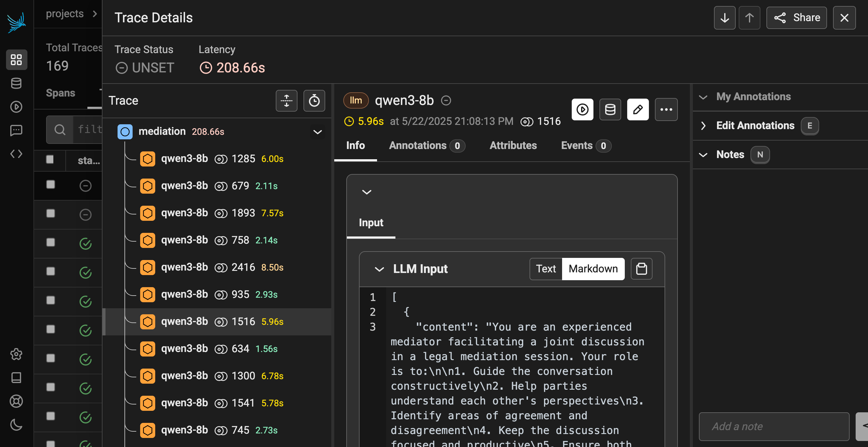Check the second green-check row checkbox
868x447 pixels.
pyautogui.click(x=51, y=271)
